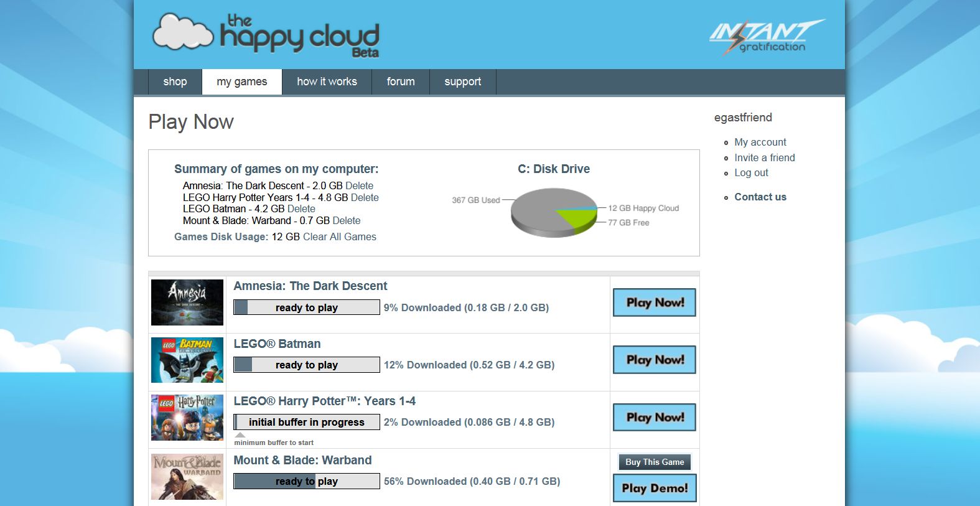Click the Play Demo! button
This screenshot has height=506, width=980.
pyautogui.click(x=655, y=488)
